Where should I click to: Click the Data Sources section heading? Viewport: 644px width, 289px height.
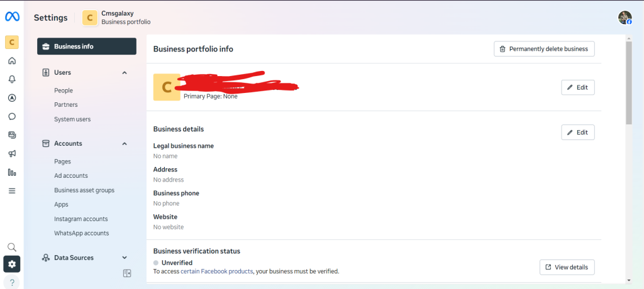(x=74, y=258)
